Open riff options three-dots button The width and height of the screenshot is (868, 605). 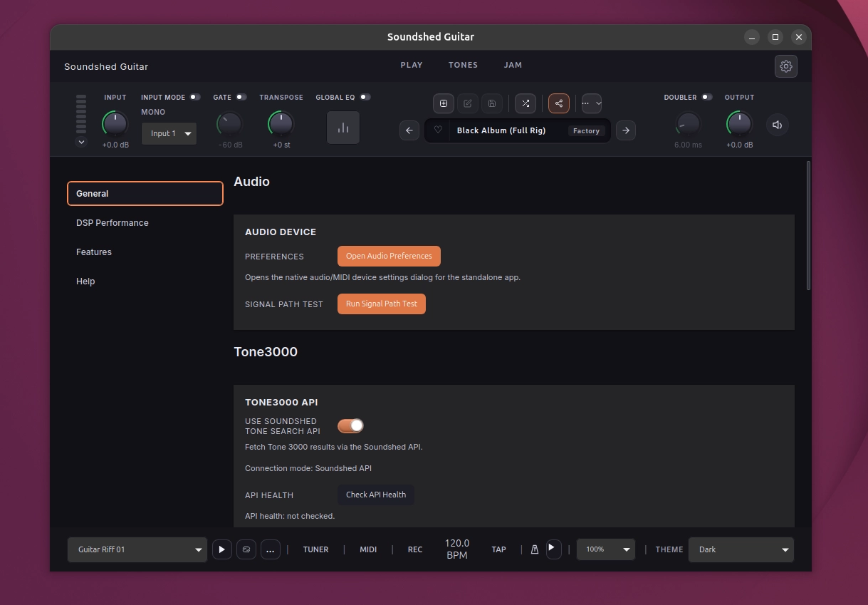pyautogui.click(x=270, y=549)
